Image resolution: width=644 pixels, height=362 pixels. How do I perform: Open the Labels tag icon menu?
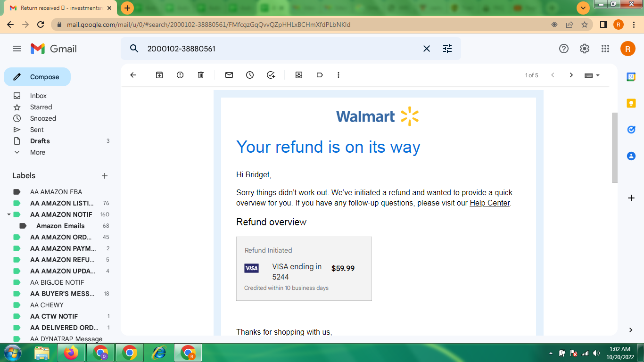pos(320,75)
